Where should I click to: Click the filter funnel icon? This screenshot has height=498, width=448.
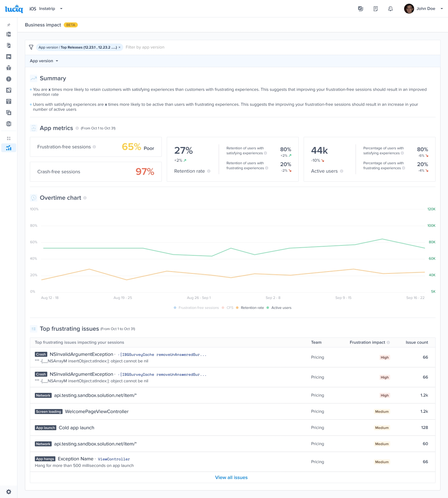click(x=31, y=47)
